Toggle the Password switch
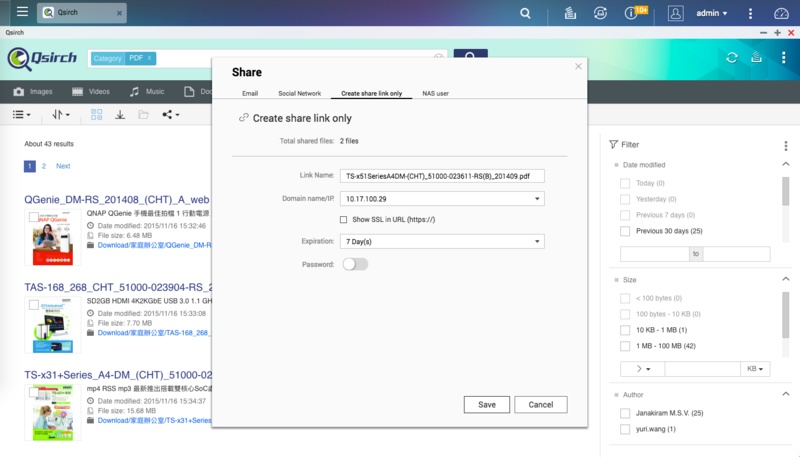 (x=355, y=264)
